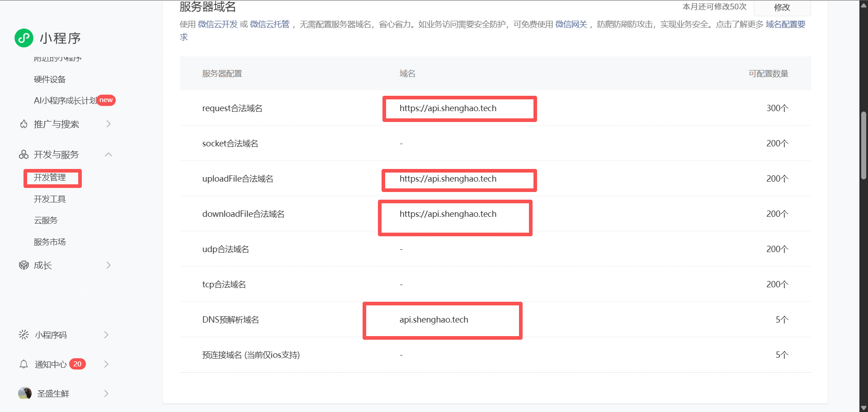
Task: Click the 成长 heart-shaped icon
Action: [24, 266]
